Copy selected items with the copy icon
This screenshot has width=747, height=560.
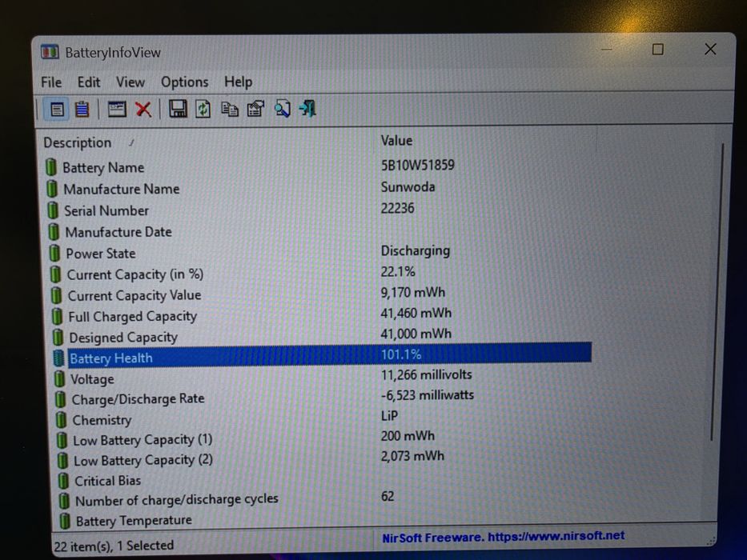click(230, 109)
